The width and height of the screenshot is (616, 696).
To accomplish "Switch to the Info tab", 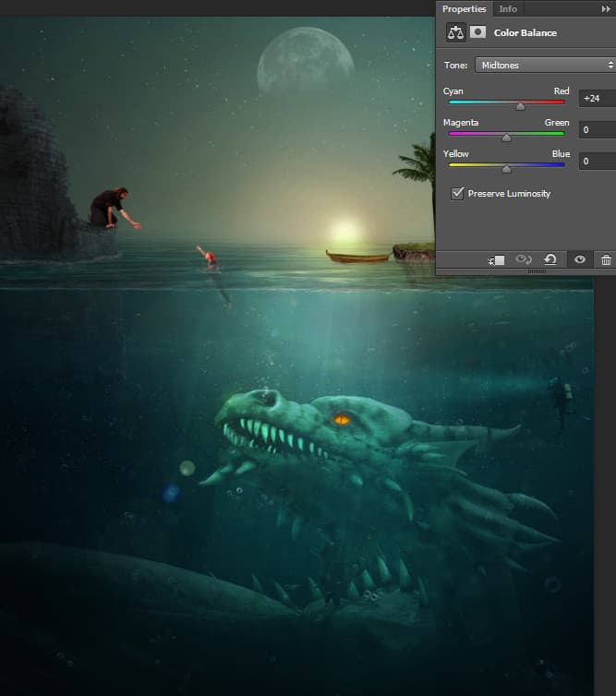I will click(508, 9).
